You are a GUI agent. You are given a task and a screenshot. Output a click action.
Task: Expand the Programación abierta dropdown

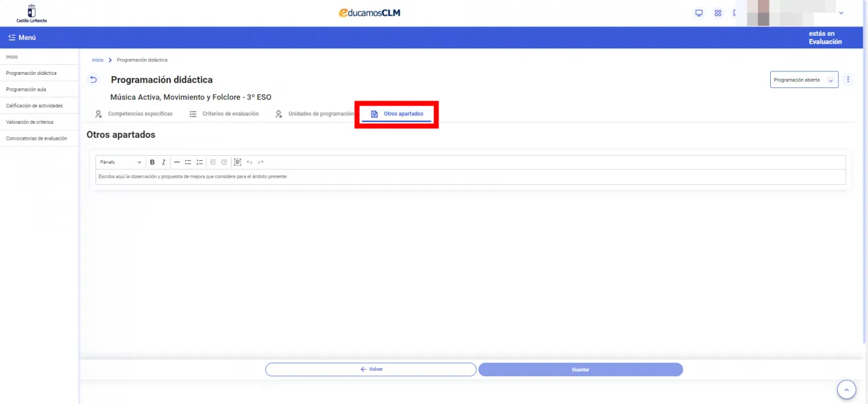804,80
